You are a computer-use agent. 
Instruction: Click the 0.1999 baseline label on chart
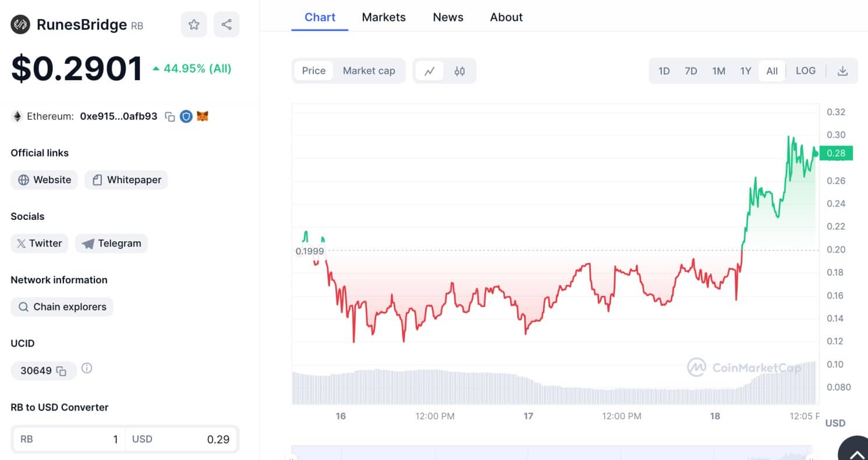309,251
